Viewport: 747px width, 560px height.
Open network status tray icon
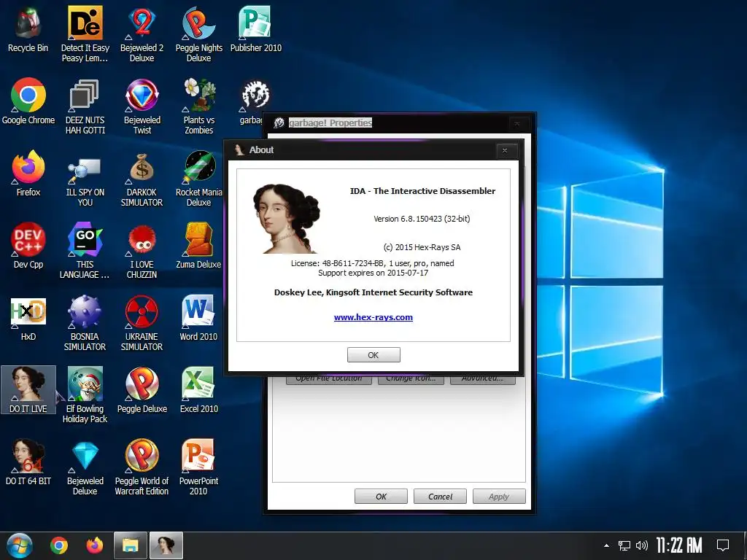point(624,545)
